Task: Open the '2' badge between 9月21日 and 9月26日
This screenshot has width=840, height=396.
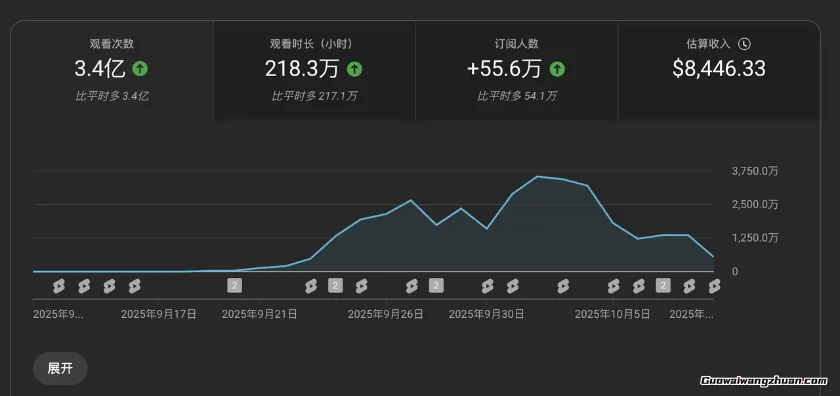Action: click(335, 286)
